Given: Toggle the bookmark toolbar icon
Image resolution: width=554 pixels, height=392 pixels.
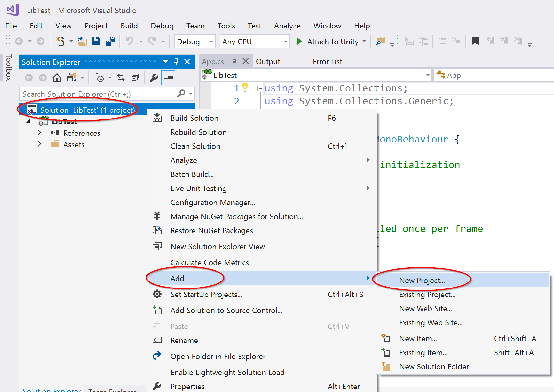Looking at the screenshot, I should coord(475,41).
